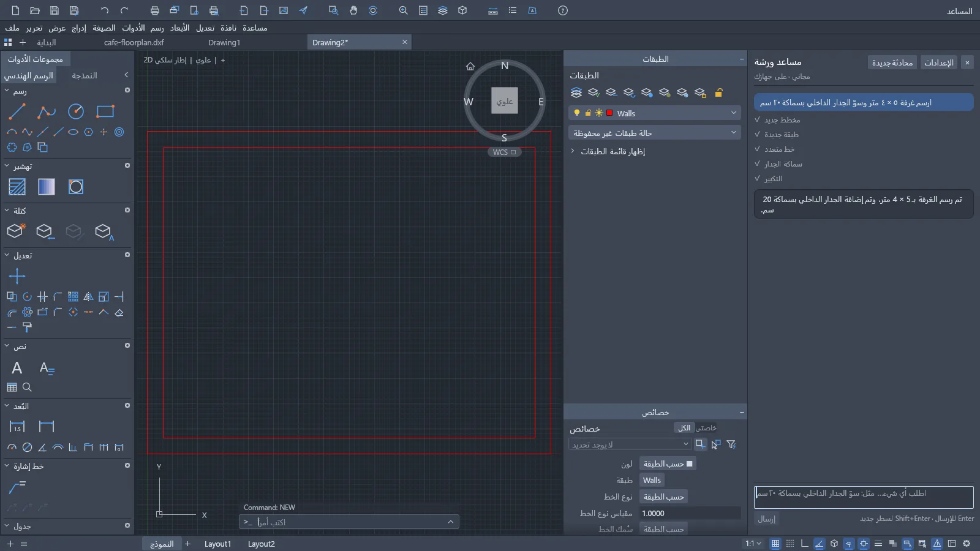The image size is (980, 551).
Task: Open the selection 'لا يوجد تحديد' dropdown
Action: pyautogui.click(x=630, y=444)
